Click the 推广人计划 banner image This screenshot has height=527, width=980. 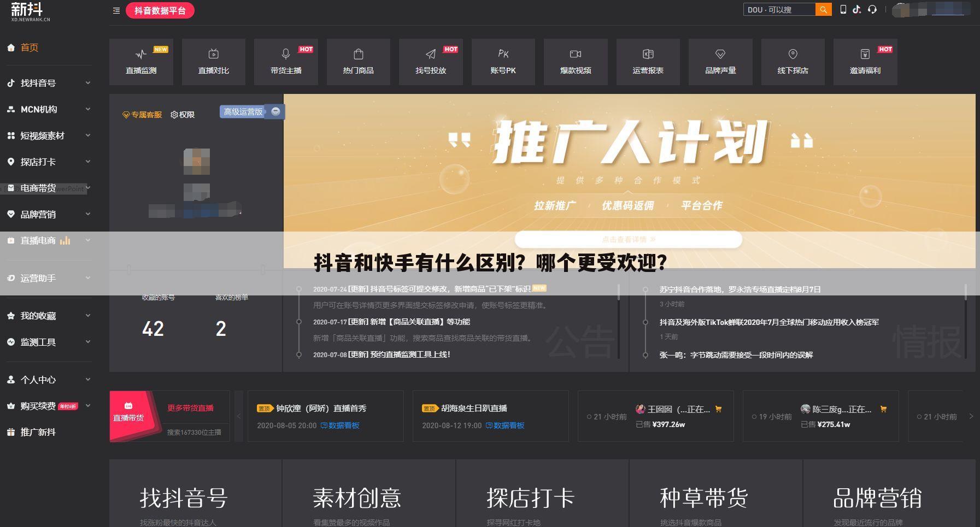(x=630, y=181)
